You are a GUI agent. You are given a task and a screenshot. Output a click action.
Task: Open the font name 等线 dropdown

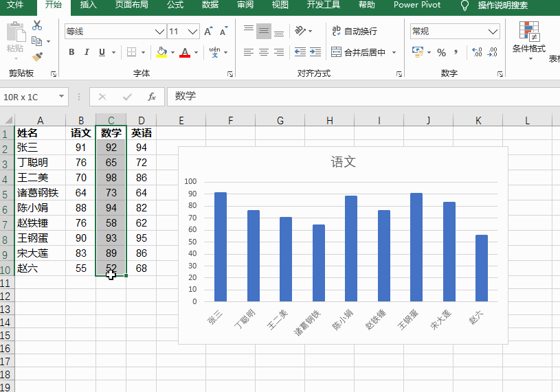coord(159,32)
